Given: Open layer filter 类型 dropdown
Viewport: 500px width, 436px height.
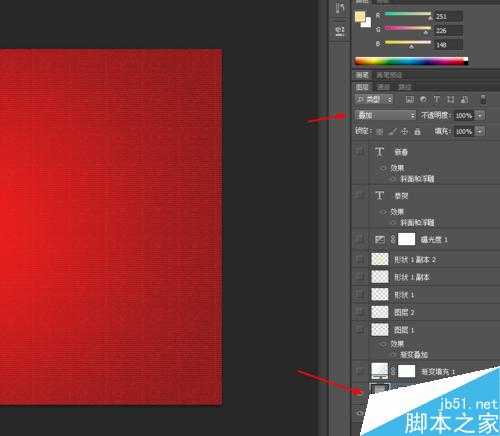Looking at the screenshot, I should 374,99.
